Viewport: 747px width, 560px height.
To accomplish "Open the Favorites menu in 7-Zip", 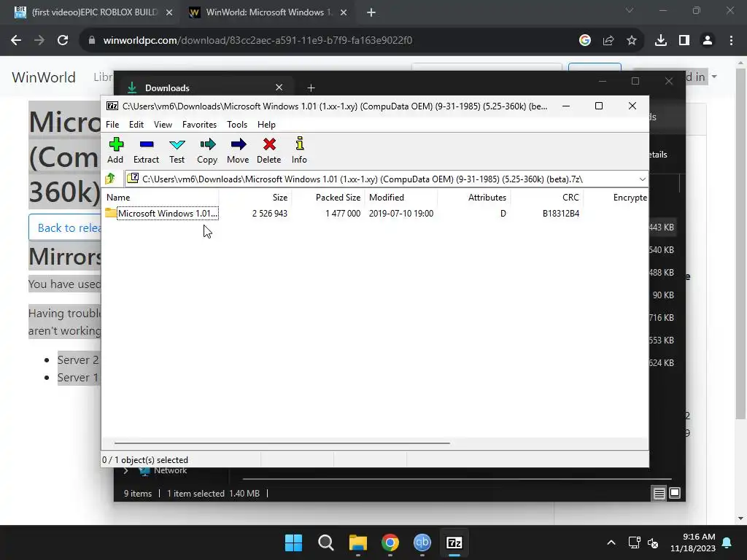I will [x=199, y=124].
